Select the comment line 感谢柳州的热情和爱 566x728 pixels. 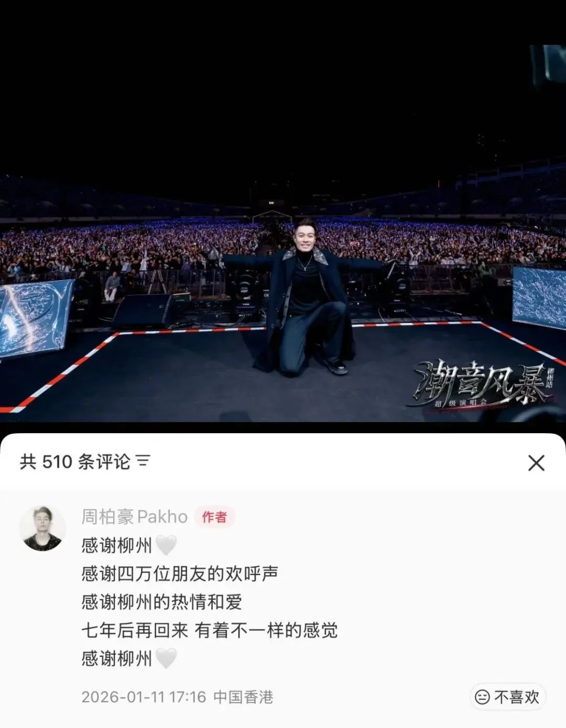[x=161, y=602]
